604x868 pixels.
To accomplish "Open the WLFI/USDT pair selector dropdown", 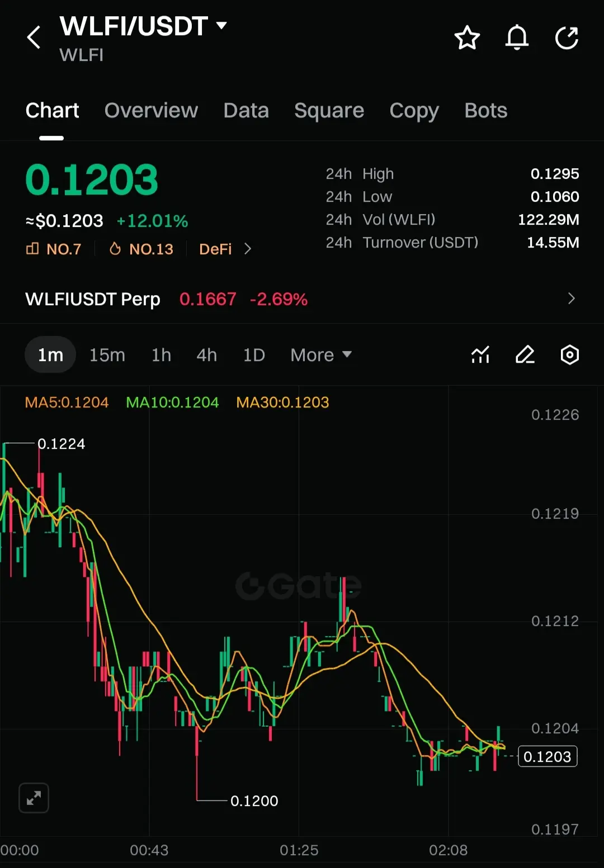I will point(221,25).
